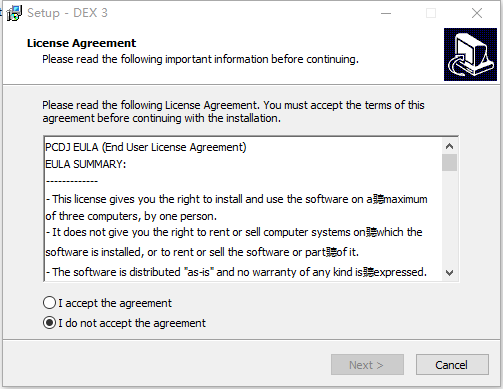Minimize the Setup - DEX 3 window
The image size is (503, 389).
pyautogui.click(x=386, y=13)
